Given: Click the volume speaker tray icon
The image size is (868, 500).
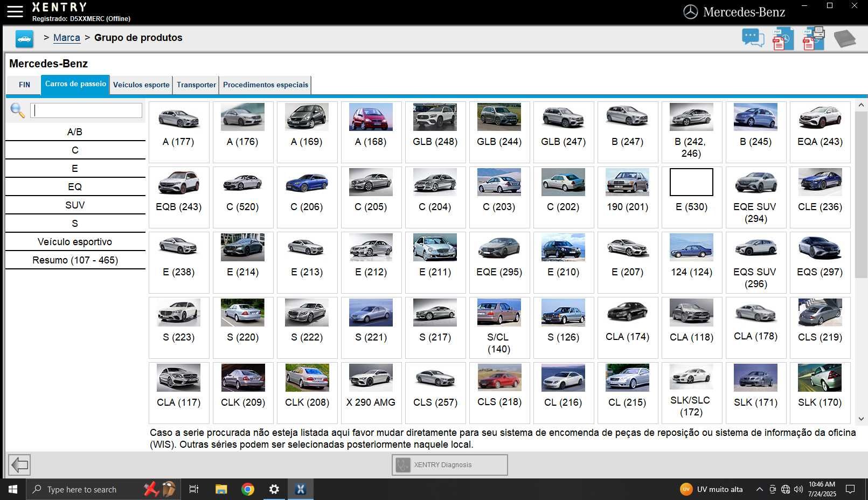Looking at the screenshot, I should pos(798,489).
